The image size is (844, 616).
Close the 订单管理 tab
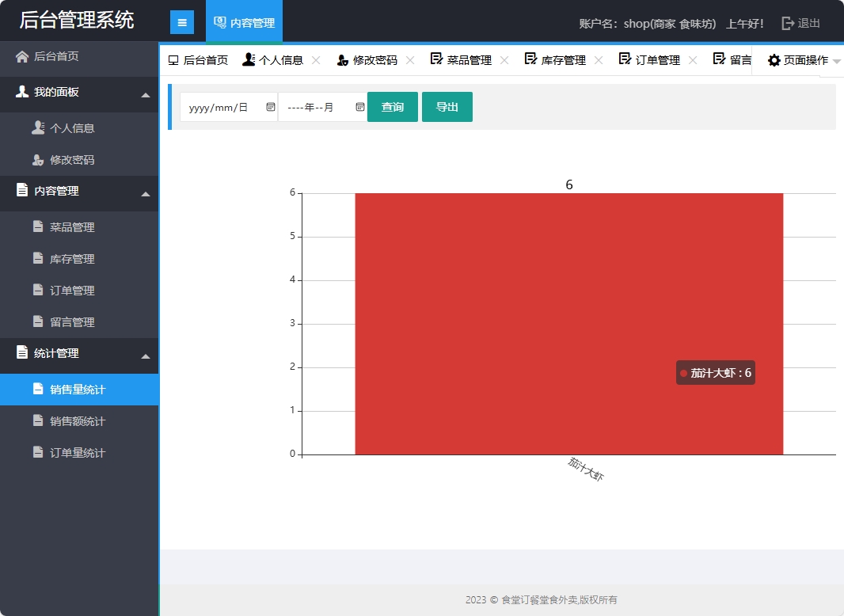(693, 60)
